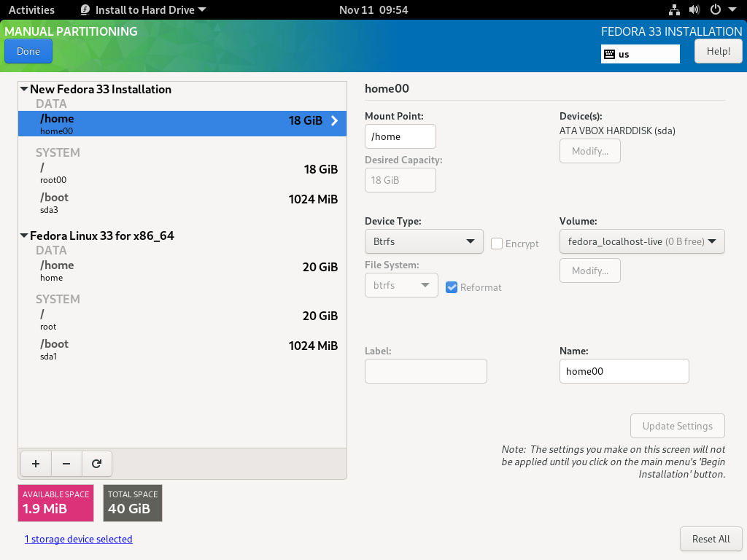Image resolution: width=747 pixels, height=560 pixels.
Task: Click the AVAILABLE SPACE 1.9 MiB box
Action: (x=55, y=503)
